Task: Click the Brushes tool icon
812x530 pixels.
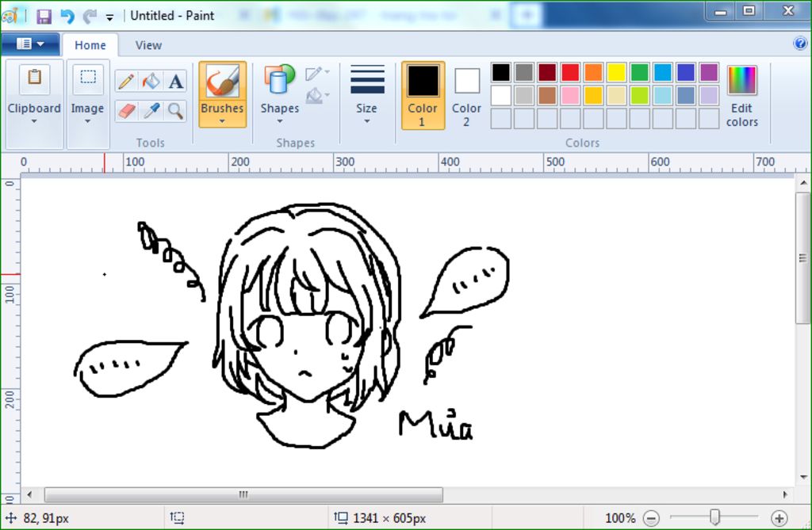Action: point(223,82)
